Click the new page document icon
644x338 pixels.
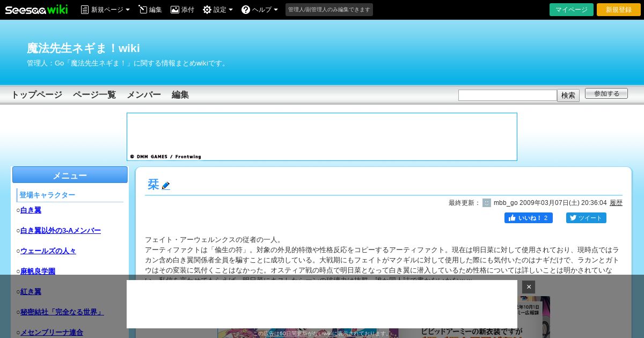tap(85, 10)
